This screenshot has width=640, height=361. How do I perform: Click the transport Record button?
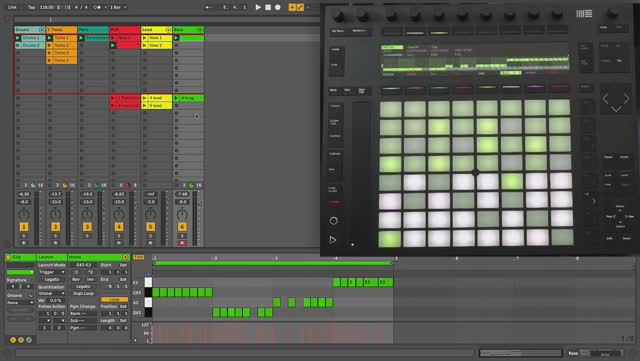[278, 7]
